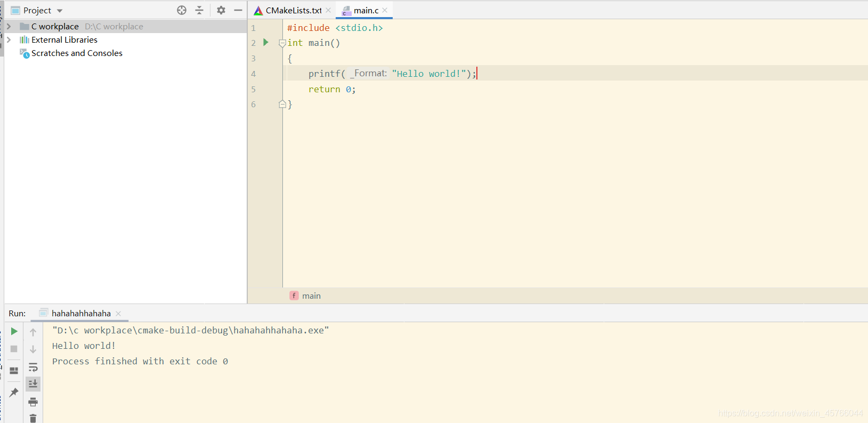Click the exe path in console output

[x=191, y=330]
